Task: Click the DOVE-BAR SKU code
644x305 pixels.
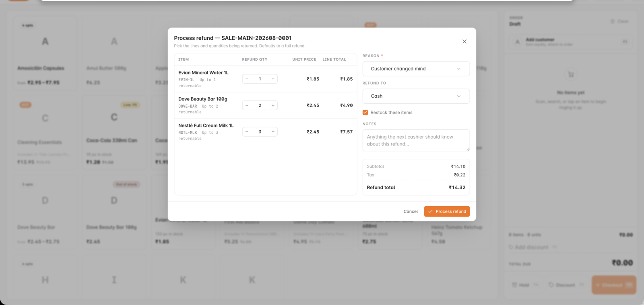Action: [x=188, y=106]
